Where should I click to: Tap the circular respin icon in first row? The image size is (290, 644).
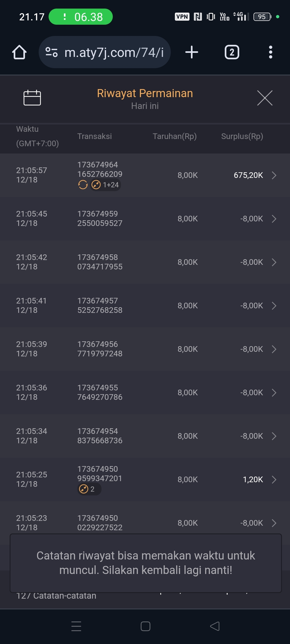[x=83, y=185]
